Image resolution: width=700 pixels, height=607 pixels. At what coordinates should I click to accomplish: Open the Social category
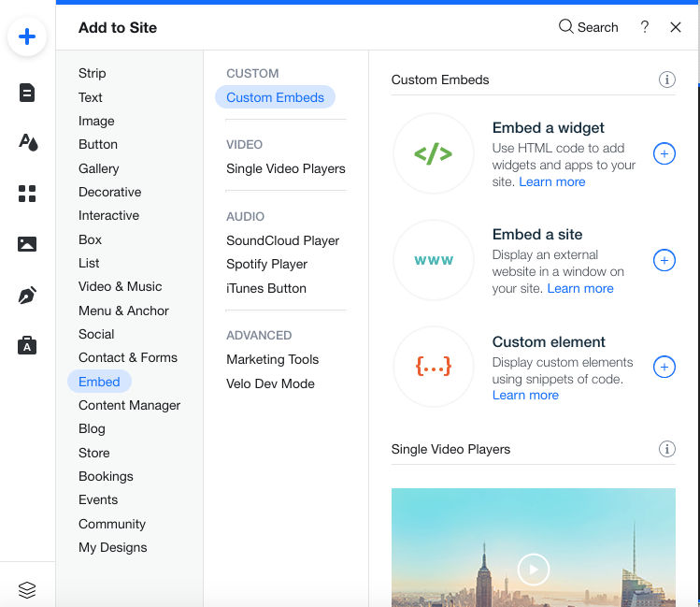[x=96, y=334]
